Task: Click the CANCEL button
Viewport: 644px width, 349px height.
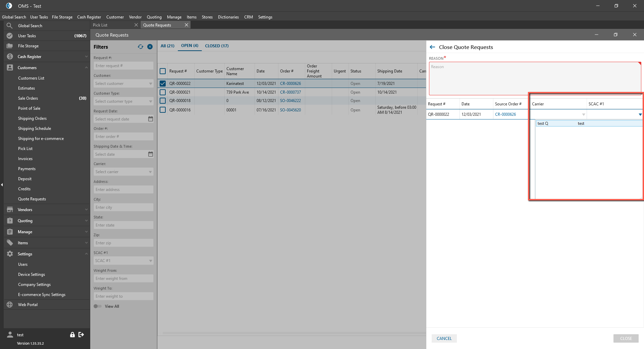Action: 444,339
